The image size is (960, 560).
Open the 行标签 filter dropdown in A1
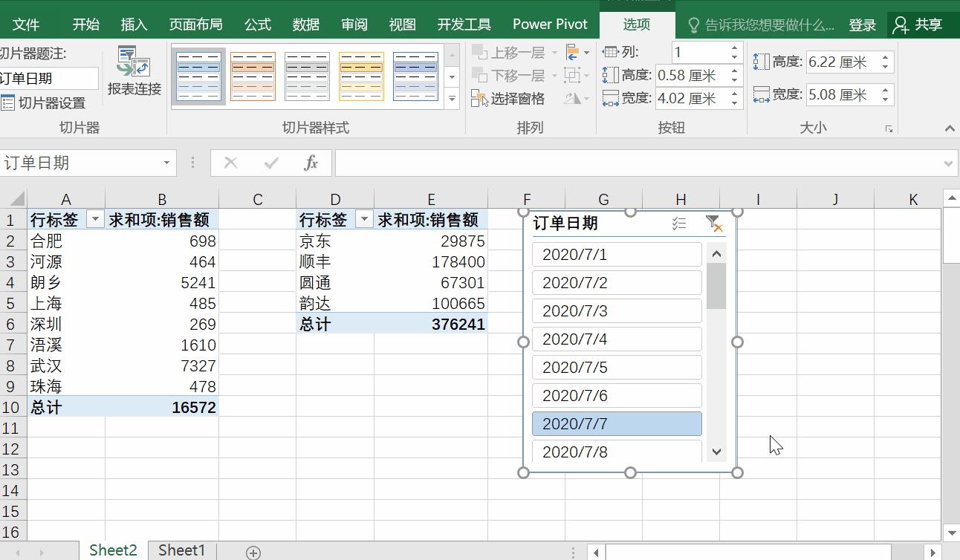pyautogui.click(x=95, y=220)
